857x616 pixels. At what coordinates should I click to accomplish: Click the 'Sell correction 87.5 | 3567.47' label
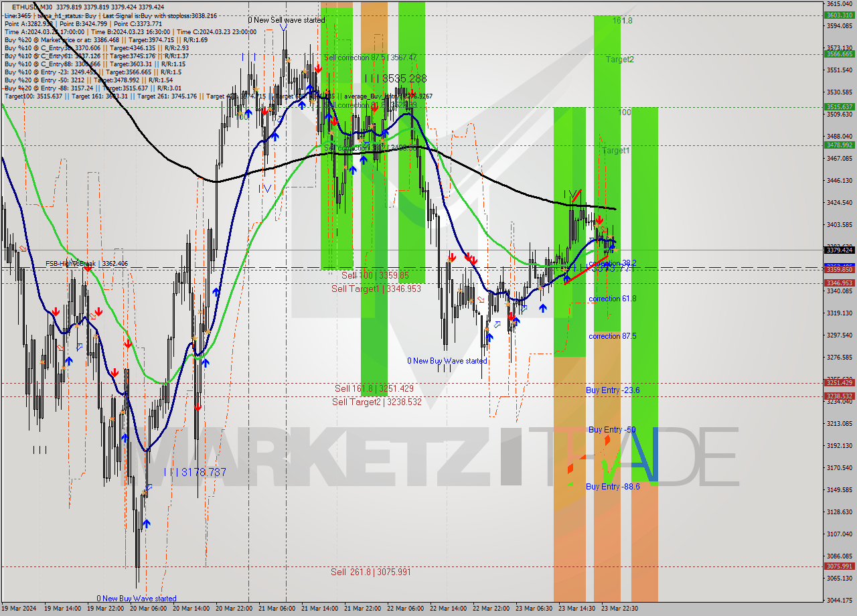tap(370, 58)
